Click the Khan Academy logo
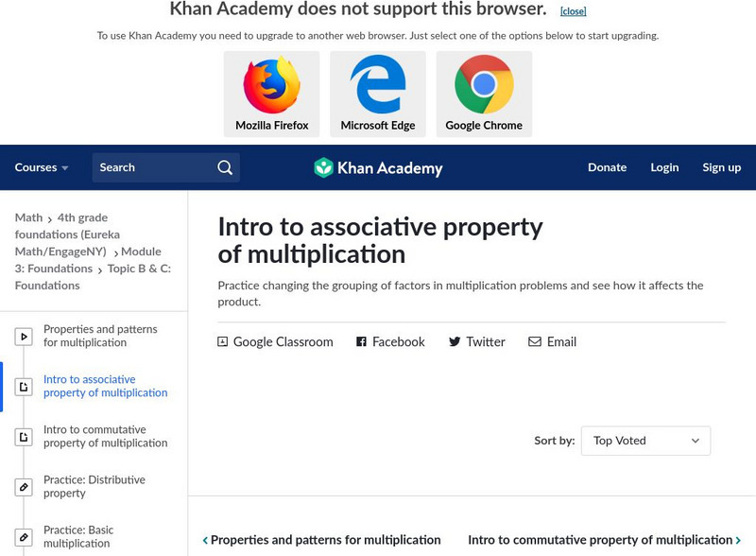Viewport: 756px width, 556px height. [378, 168]
